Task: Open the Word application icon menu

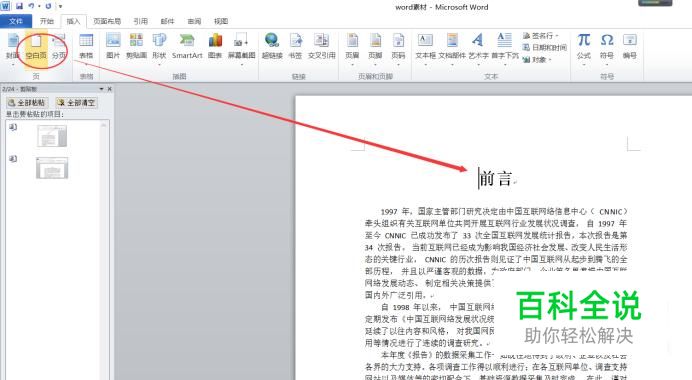Action: point(5,6)
